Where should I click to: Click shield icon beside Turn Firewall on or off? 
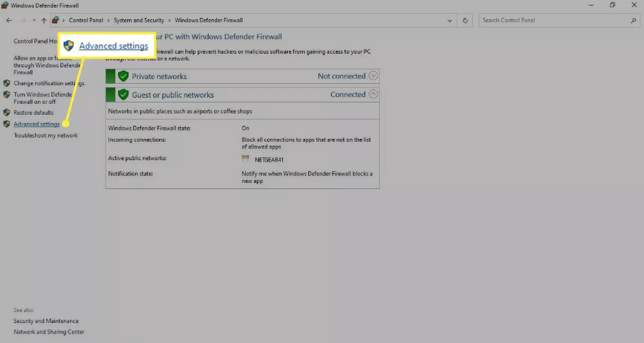tap(7, 95)
